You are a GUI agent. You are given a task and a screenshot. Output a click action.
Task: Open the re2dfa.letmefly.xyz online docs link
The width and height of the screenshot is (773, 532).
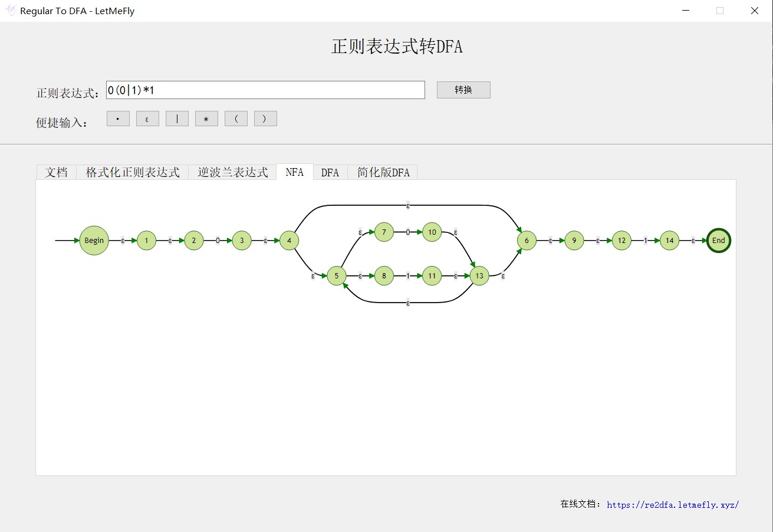point(673,505)
